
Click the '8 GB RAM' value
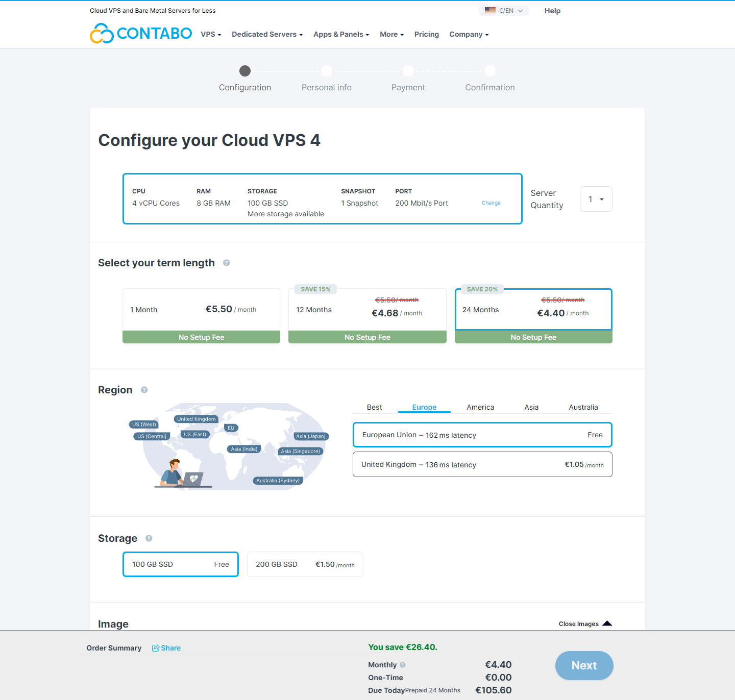click(214, 203)
